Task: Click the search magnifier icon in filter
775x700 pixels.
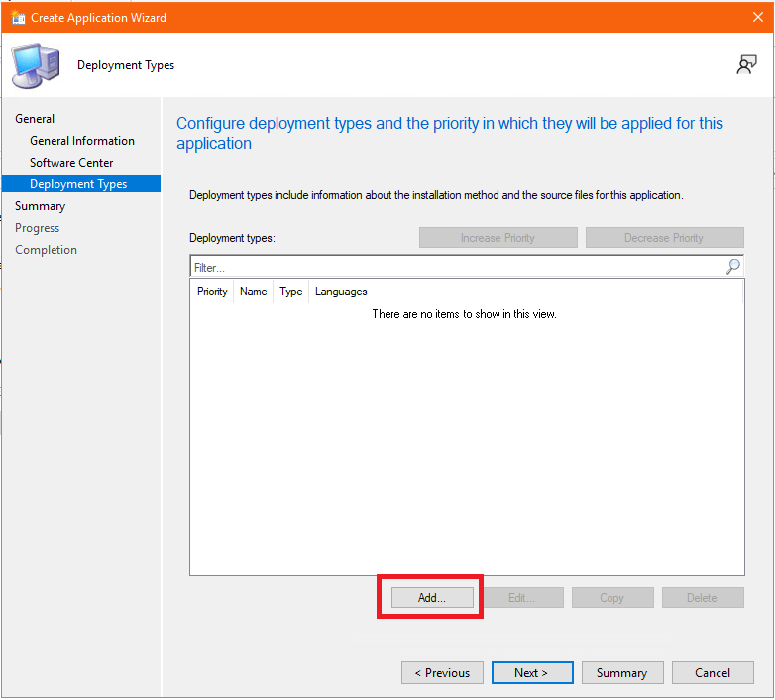Action: coord(733,267)
